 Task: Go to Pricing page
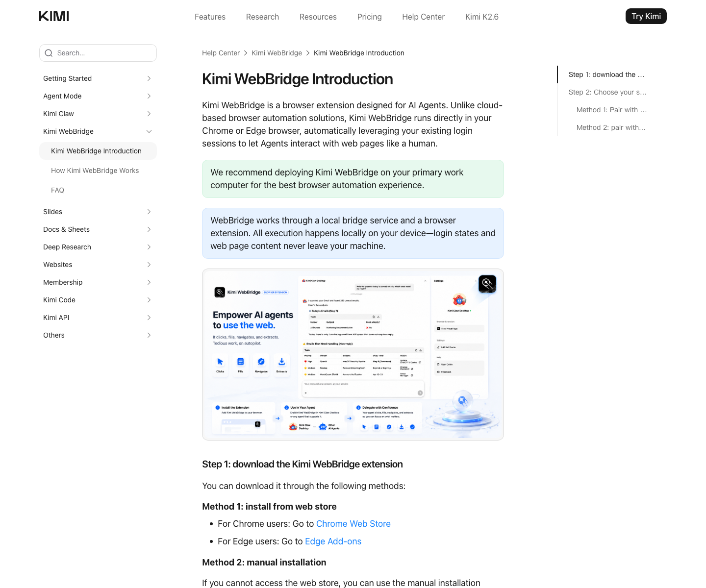pos(369,17)
